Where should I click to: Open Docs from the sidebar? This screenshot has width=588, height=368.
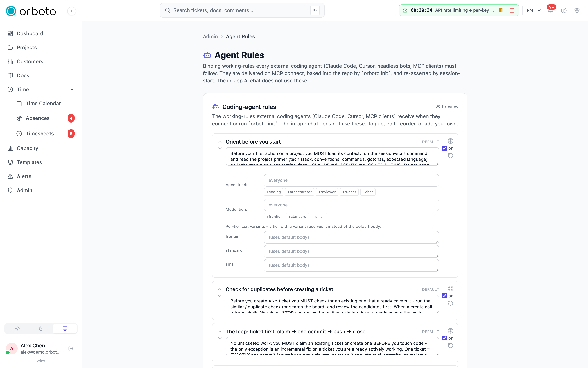(x=41, y=75)
